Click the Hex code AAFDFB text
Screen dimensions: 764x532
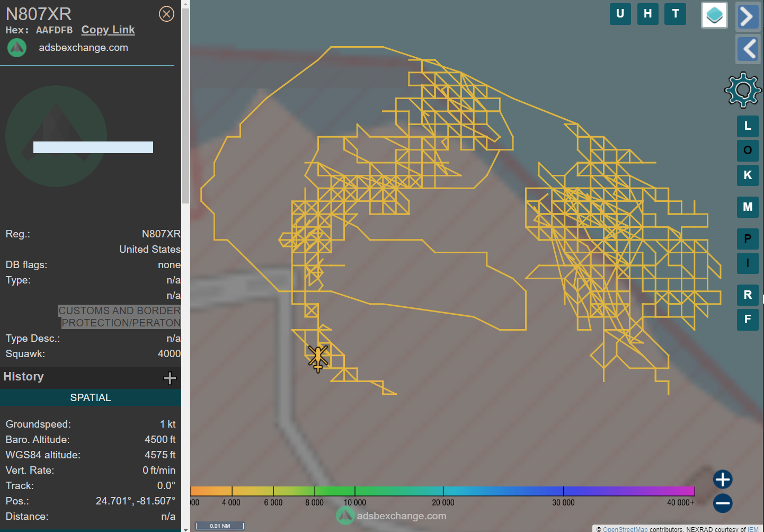pos(54,30)
